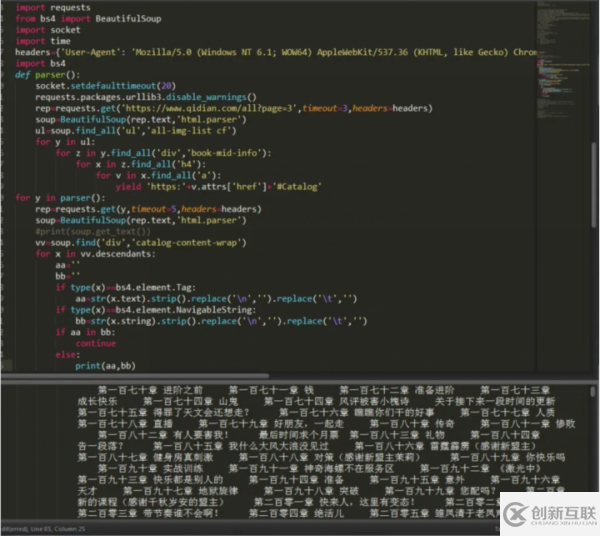Click output text '第二百零四章 绝活儿'
This screenshot has width=600, height=536.
click(x=296, y=513)
